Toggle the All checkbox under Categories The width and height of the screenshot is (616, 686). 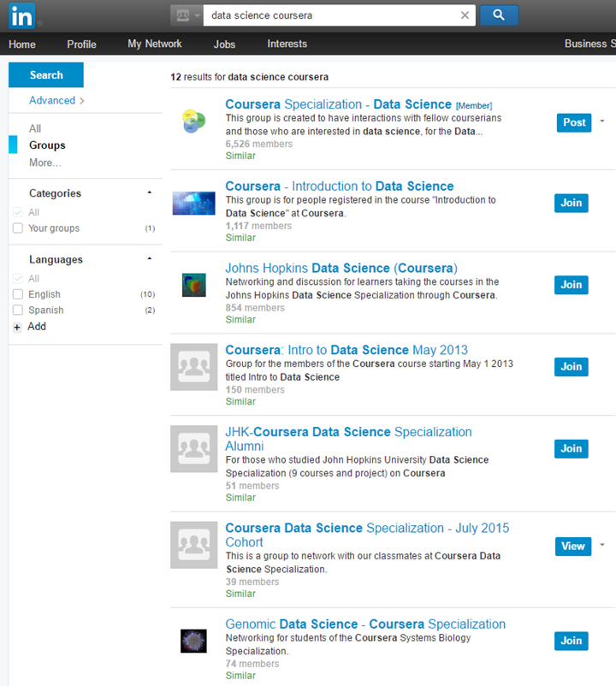pos(18,212)
